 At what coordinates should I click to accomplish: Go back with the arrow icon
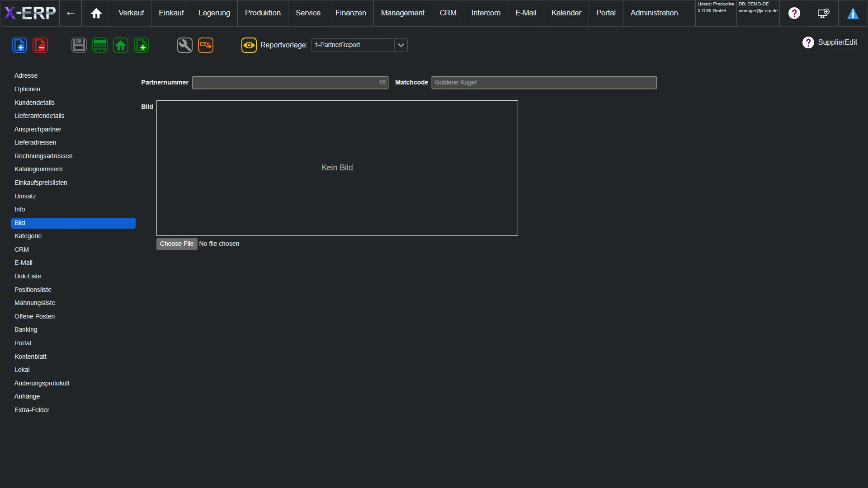tap(71, 13)
